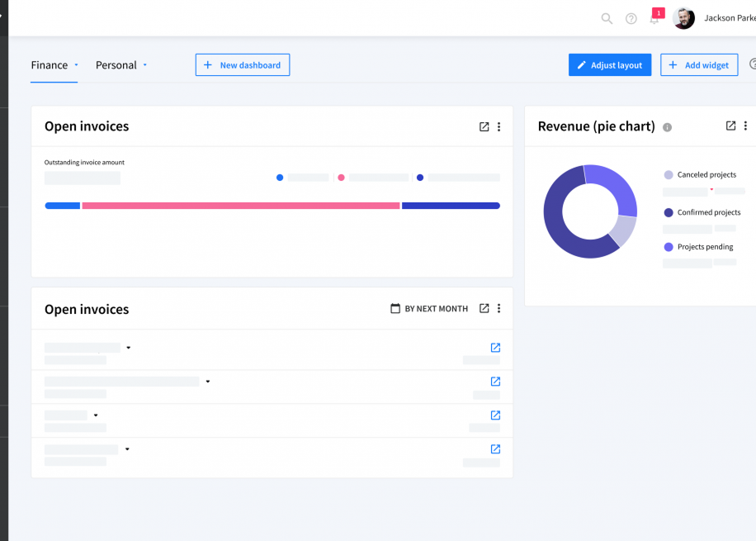756x541 pixels.
Task: Click the search magnifier icon
Action: click(x=607, y=19)
